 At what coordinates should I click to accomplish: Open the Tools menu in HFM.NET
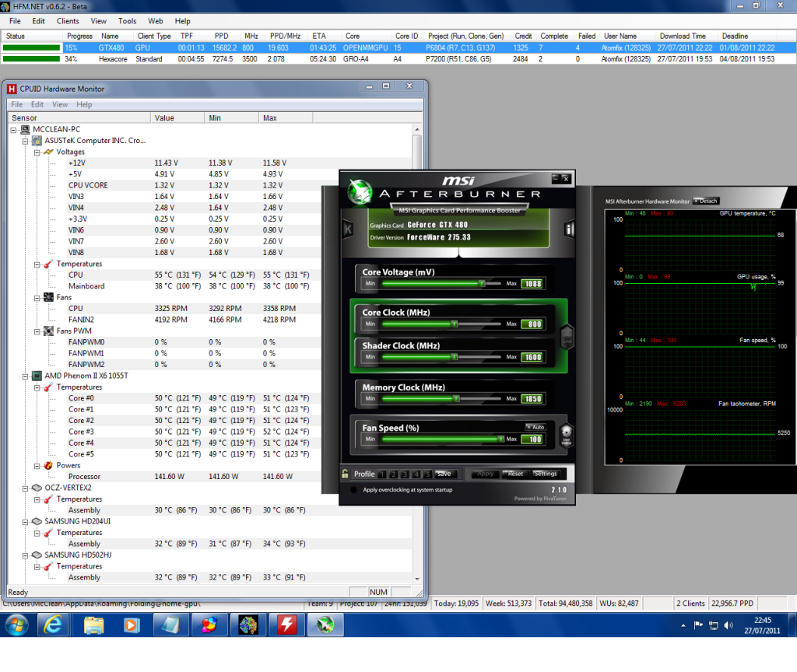[x=127, y=21]
